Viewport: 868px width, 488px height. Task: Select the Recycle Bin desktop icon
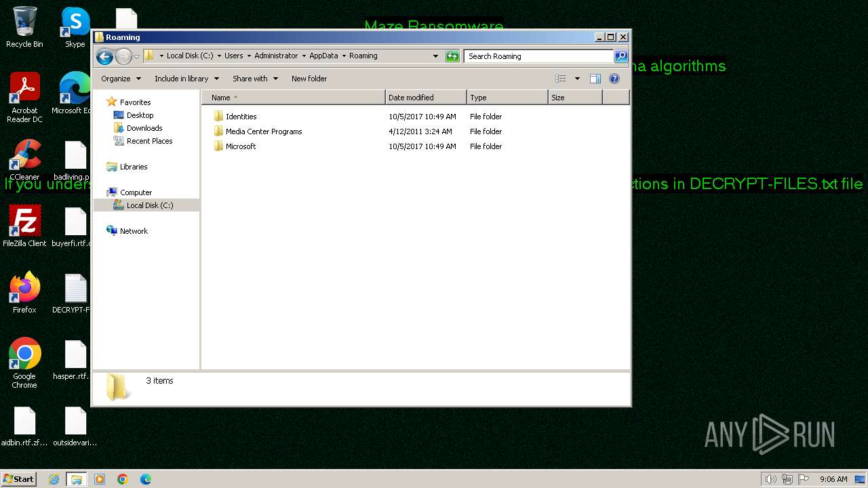[24, 27]
